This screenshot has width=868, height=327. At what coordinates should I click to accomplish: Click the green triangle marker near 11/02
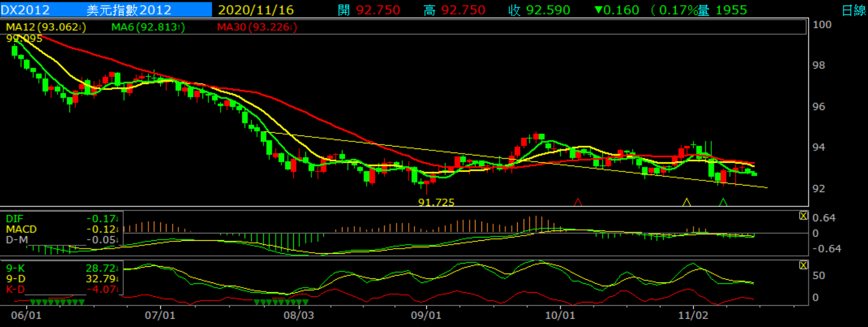(723, 202)
